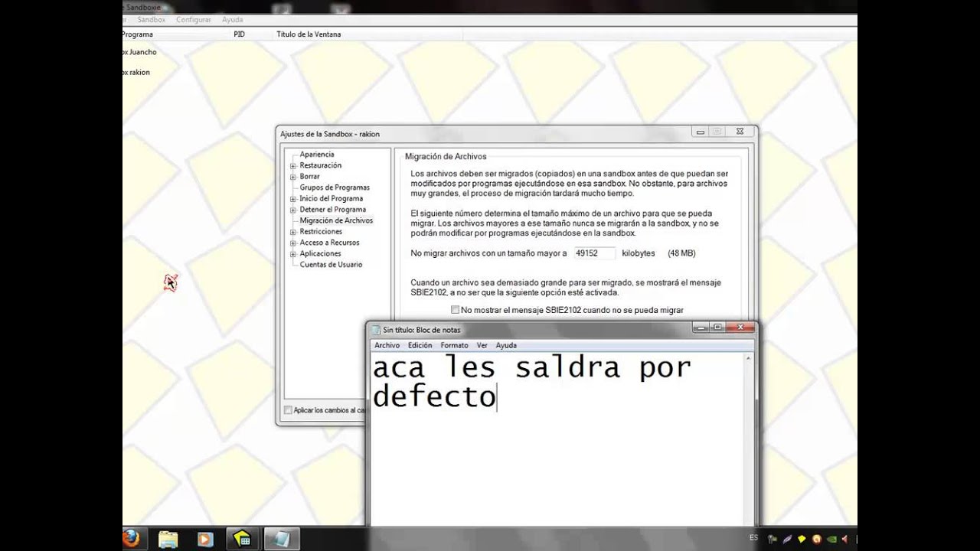Click the feather-shaped tray icon
The height and width of the screenshot is (551, 980).
coord(787,539)
